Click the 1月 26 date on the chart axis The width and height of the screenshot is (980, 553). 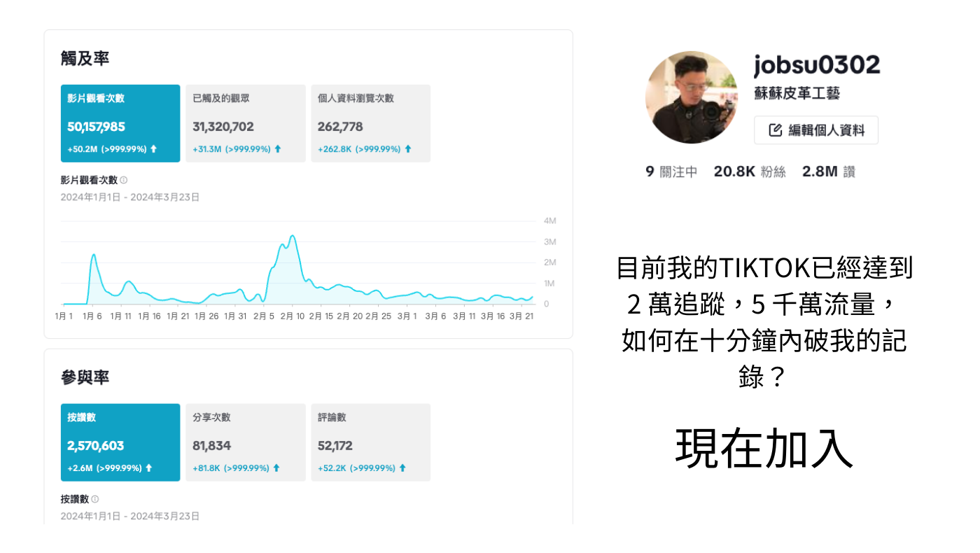(x=205, y=316)
